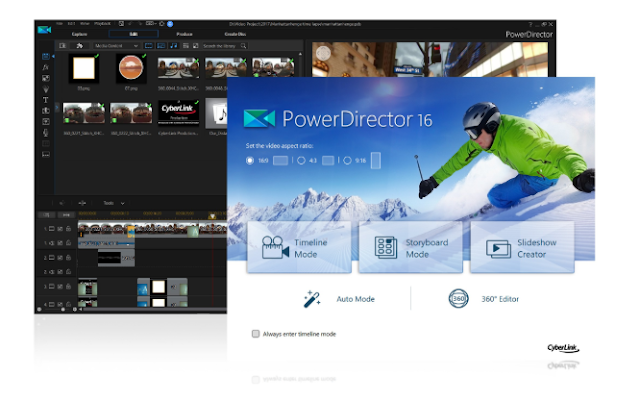Screen dimensions: 640x401
Task: Toggle lock on video track 2
Action: [68, 258]
